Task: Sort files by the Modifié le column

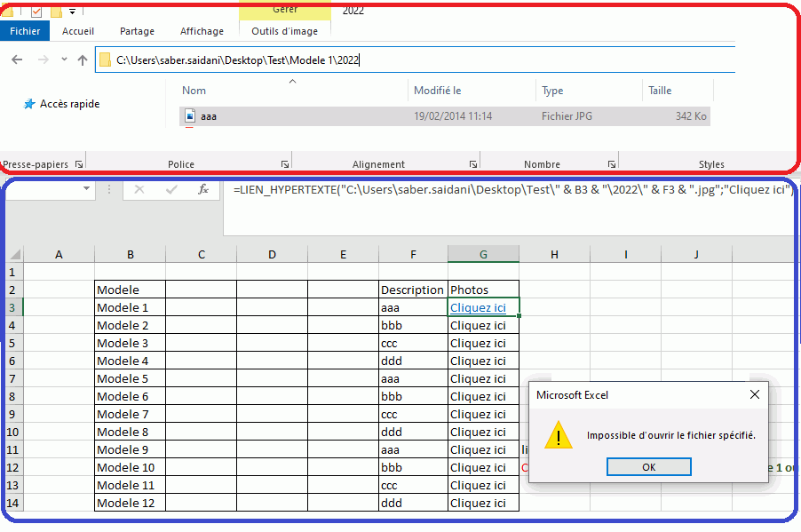Action: pyautogui.click(x=437, y=91)
